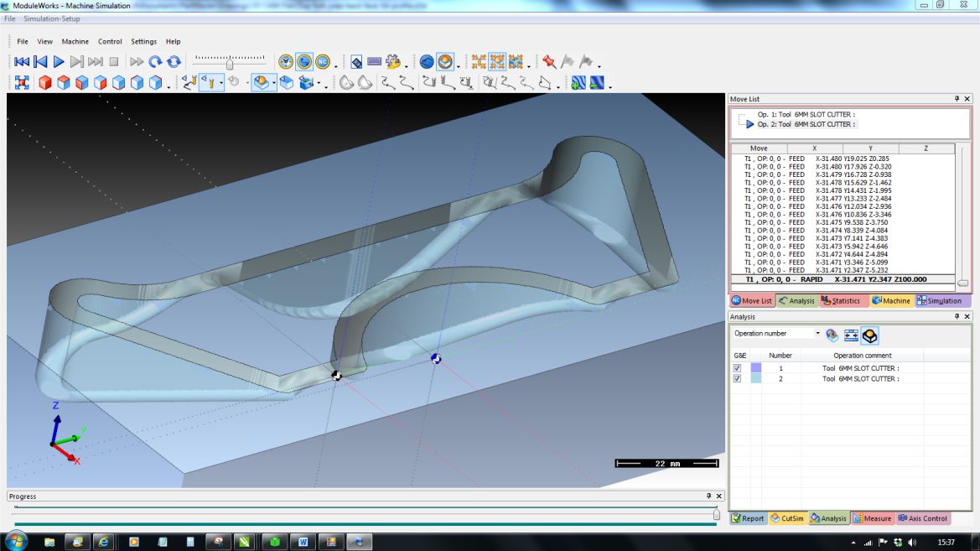Click the red pin marker toolbar icon

point(548,61)
